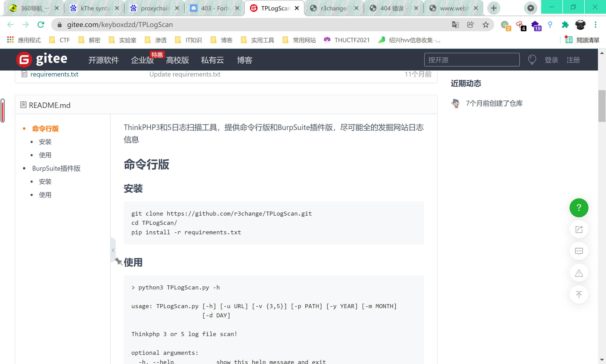Open the requirements.txt file
The image size is (606, 364).
(x=54, y=74)
